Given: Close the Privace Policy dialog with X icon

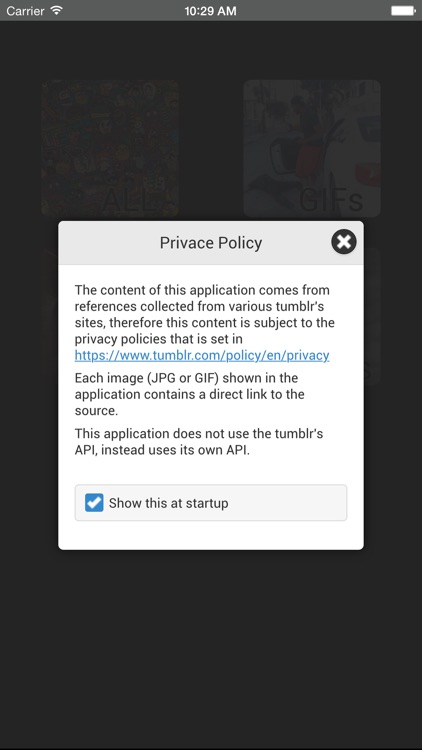Looking at the screenshot, I should pyautogui.click(x=344, y=242).
